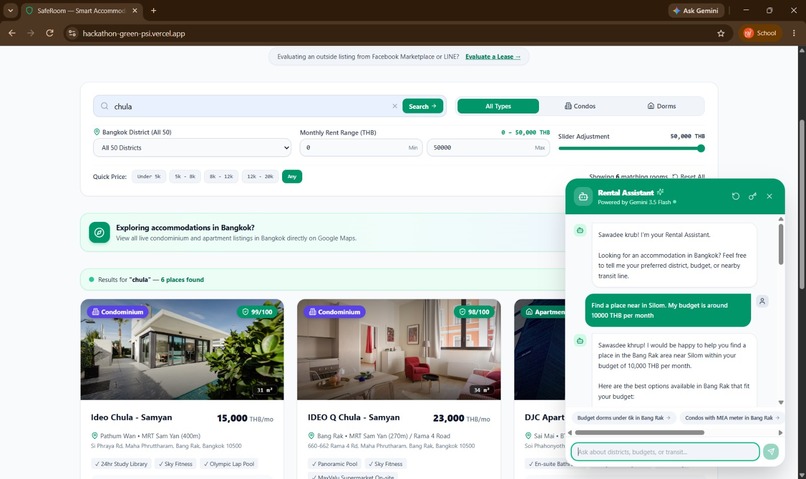
Task: Open Evaluate a Lease link
Action: coord(492,57)
